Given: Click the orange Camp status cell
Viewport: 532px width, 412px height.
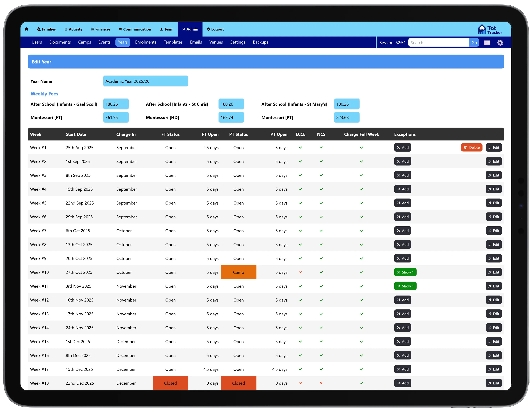Looking at the screenshot, I should click(238, 272).
